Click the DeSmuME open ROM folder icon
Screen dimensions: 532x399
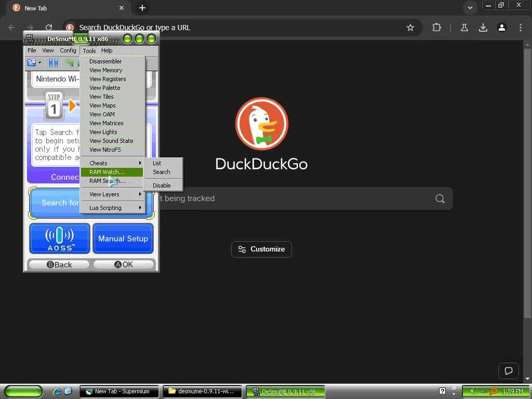tap(32, 63)
